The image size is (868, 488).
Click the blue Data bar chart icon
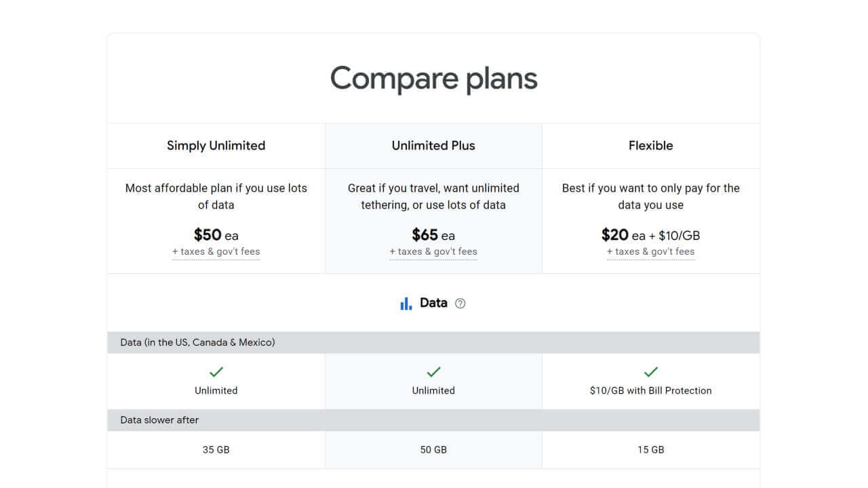click(406, 304)
